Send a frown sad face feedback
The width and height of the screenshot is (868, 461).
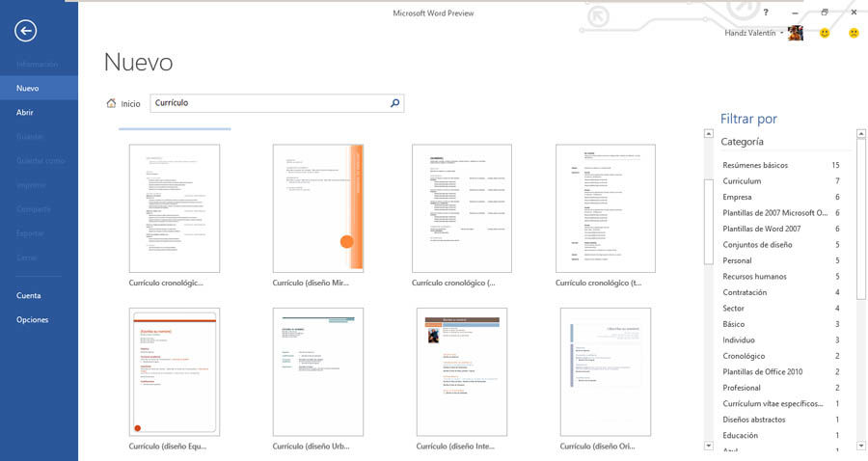(x=854, y=34)
